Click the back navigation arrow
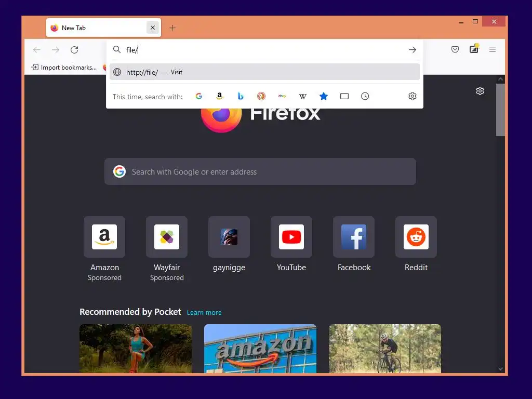The image size is (532, 399). pos(37,50)
